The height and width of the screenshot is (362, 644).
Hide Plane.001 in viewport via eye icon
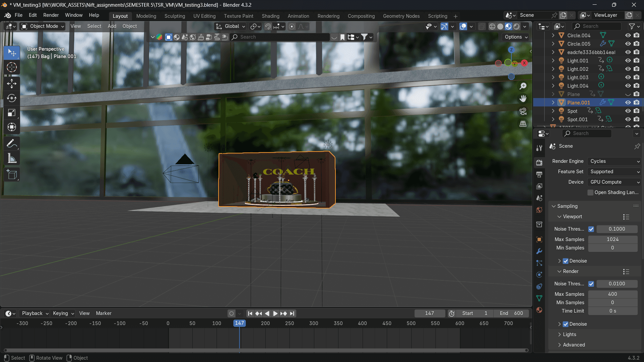click(628, 102)
